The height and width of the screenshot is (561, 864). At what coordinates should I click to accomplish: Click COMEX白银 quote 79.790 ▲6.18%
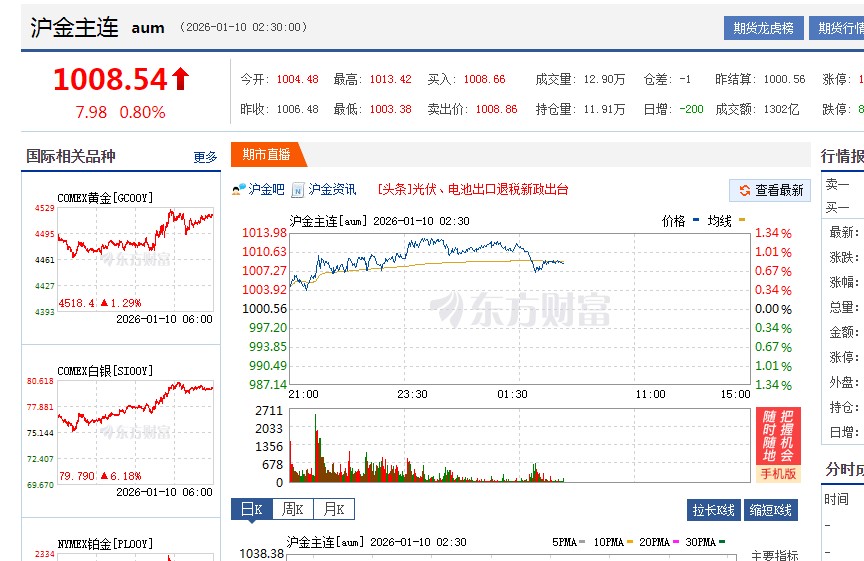tap(100, 476)
